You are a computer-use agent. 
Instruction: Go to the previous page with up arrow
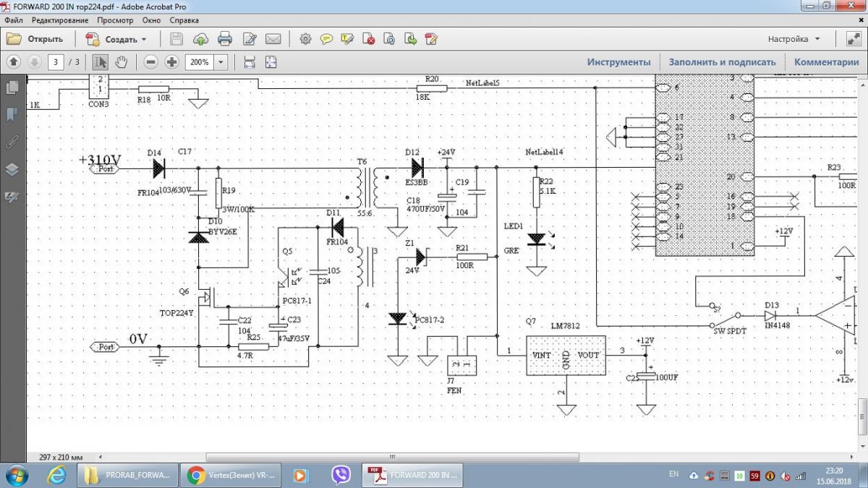pyautogui.click(x=13, y=62)
